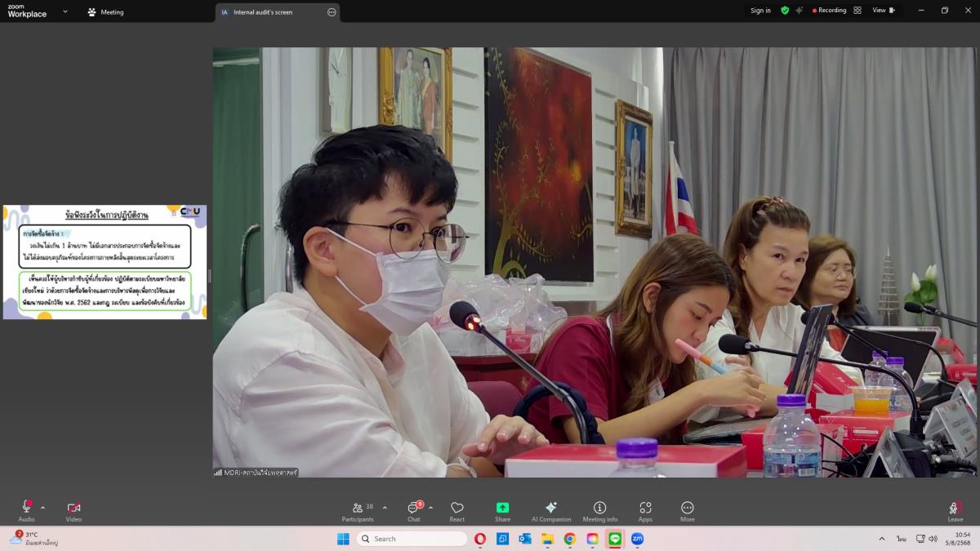Open the Zoom Workplace dropdown arrow
The width and height of the screenshot is (980, 551).
point(65,11)
